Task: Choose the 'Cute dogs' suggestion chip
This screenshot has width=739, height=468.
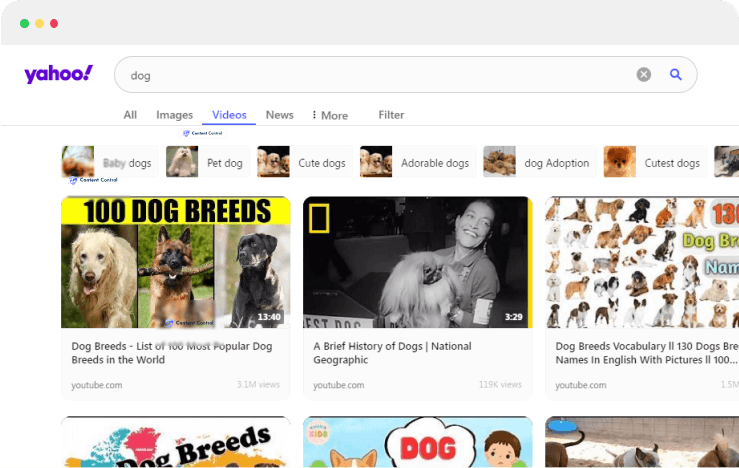Action: [x=304, y=162]
